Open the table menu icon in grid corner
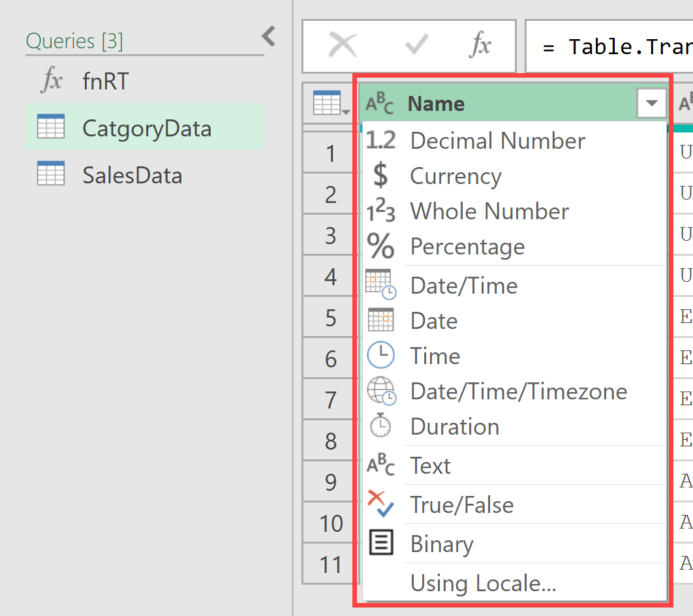Viewport: 693px width, 616px height. 331,103
